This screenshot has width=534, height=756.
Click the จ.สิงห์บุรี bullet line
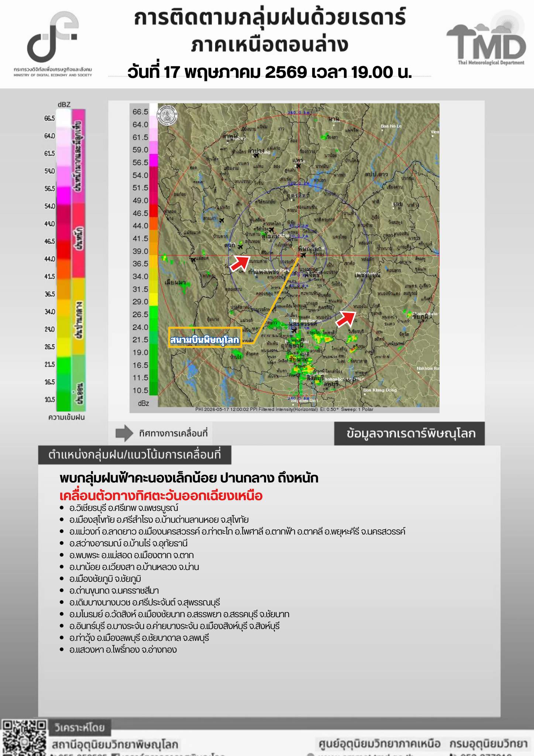(175, 626)
